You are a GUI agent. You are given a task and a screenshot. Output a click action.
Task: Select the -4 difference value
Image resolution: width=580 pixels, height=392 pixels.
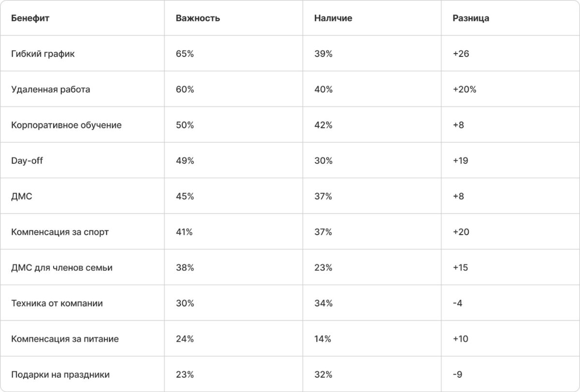point(457,304)
